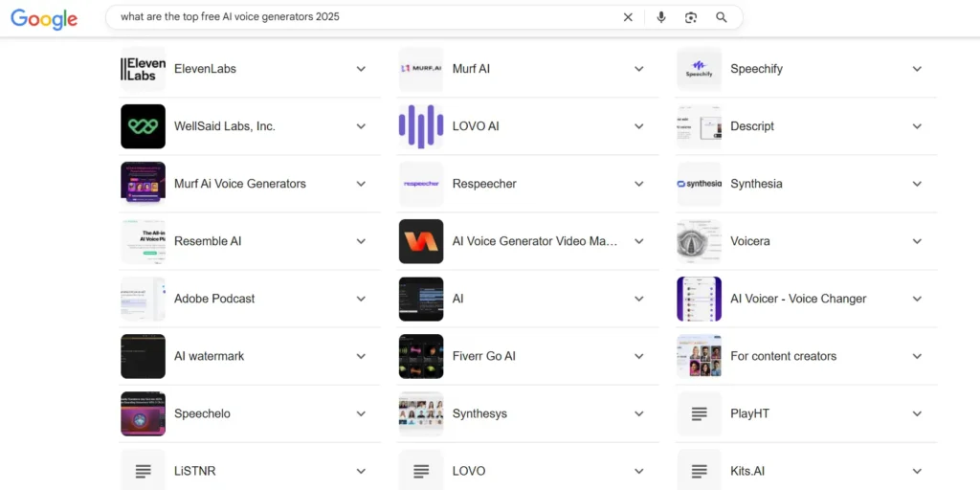The height and width of the screenshot is (490, 980).
Task: Open the Synthesia result
Action: pos(756,184)
